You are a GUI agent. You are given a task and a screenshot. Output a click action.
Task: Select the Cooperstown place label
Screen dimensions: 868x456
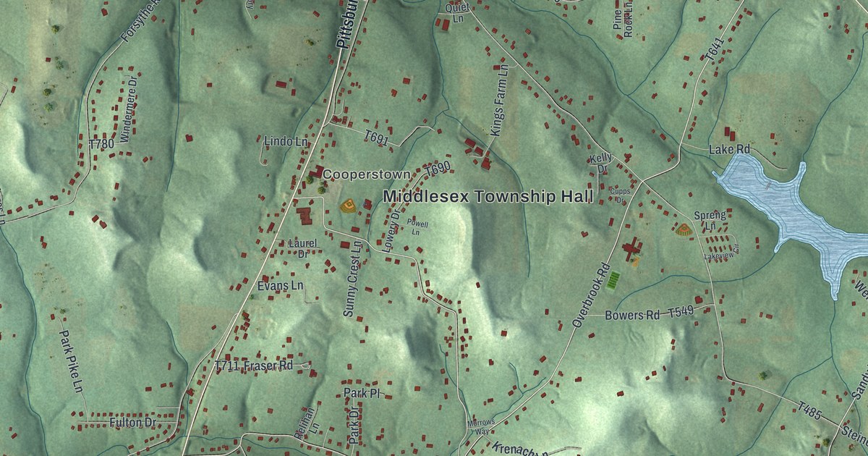[x=366, y=174]
